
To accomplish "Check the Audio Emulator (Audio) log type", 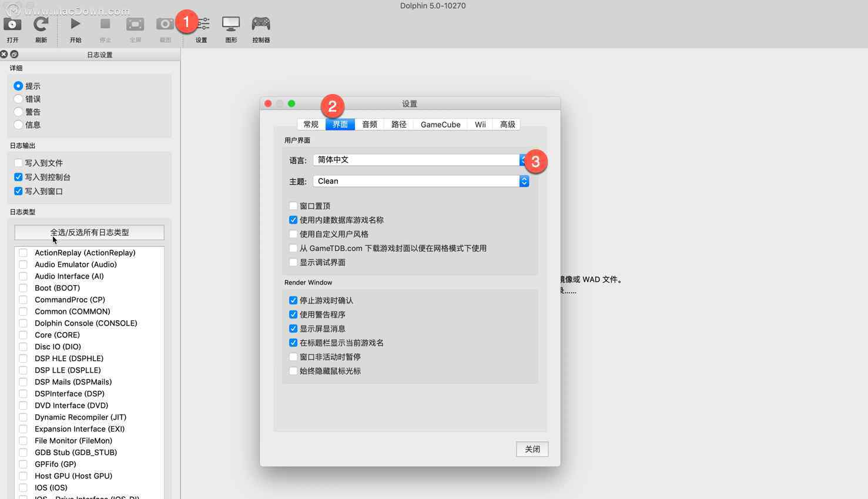I will click(23, 264).
